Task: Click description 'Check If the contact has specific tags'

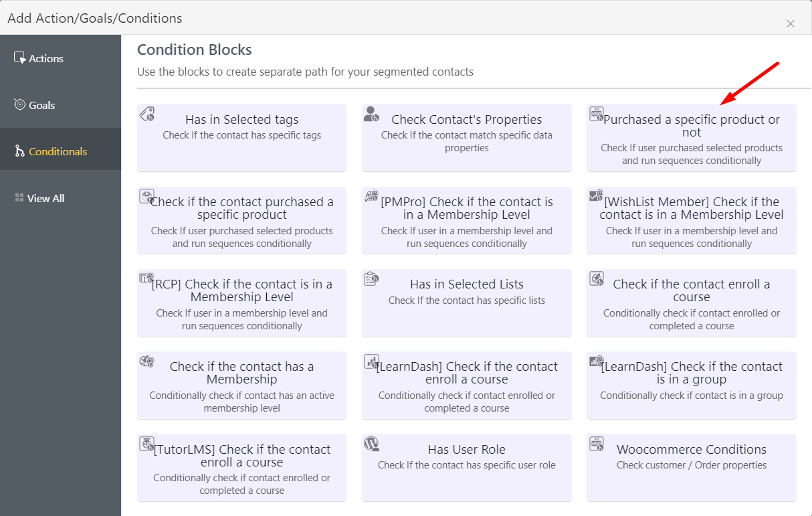Action: coord(242,135)
